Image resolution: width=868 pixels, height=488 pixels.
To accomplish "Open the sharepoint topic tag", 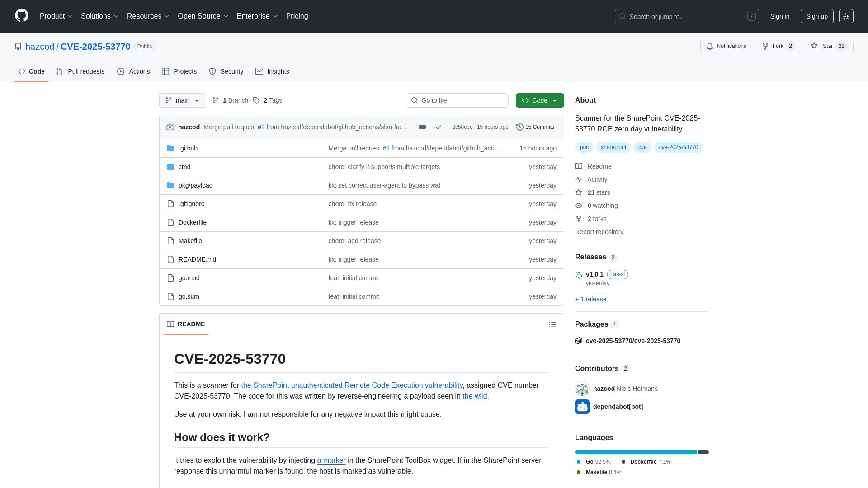I will pyautogui.click(x=613, y=147).
